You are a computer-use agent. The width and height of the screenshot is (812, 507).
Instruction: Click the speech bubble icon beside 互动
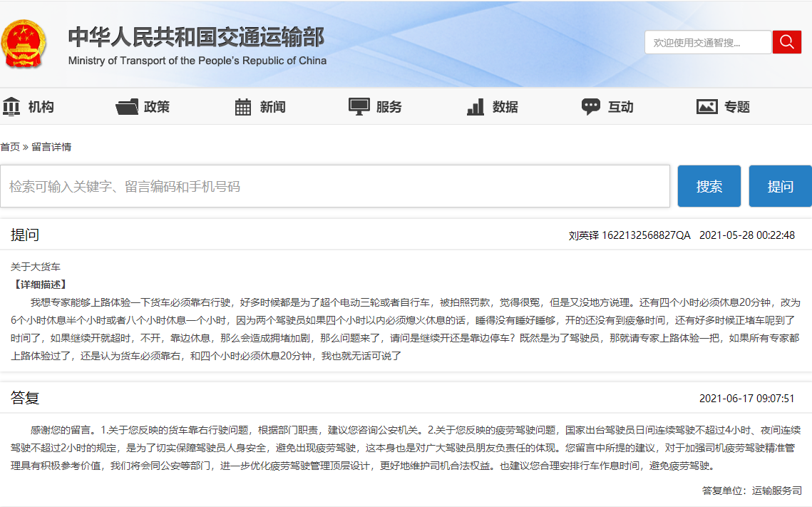coord(591,107)
